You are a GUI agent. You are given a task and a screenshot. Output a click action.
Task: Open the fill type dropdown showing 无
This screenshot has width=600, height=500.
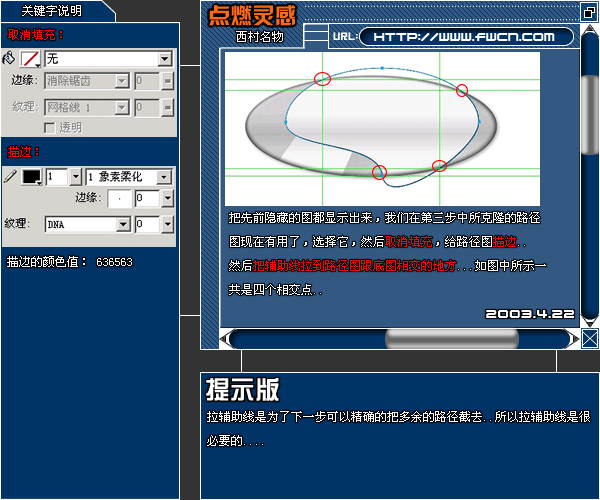tap(165, 59)
